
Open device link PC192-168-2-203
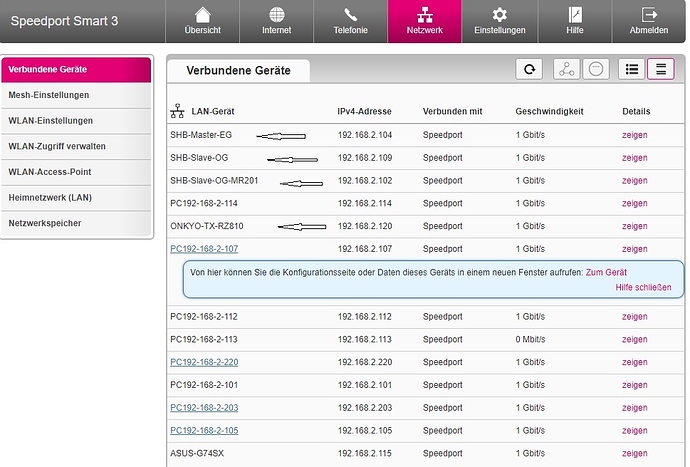pyautogui.click(x=204, y=408)
